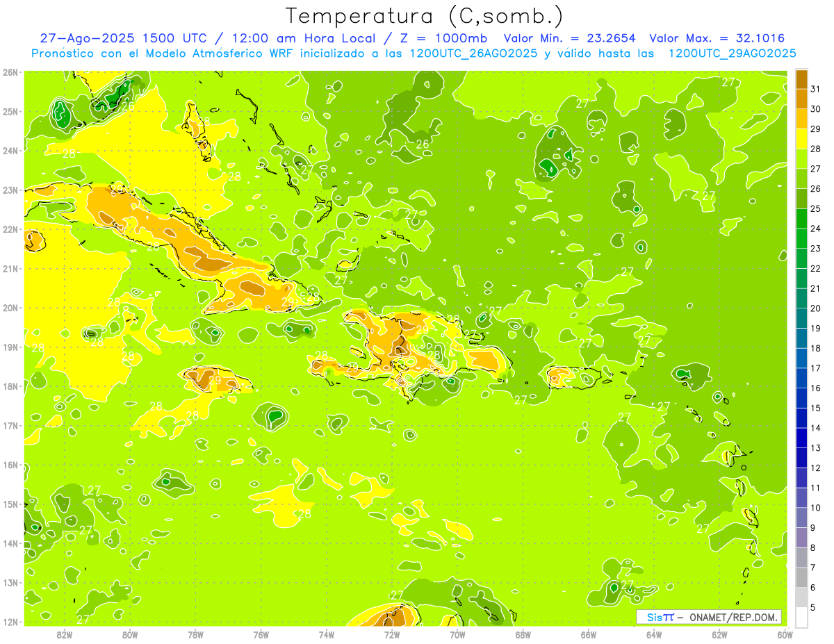
Task: Click the 70W longitude axis label
Action: pos(457,634)
